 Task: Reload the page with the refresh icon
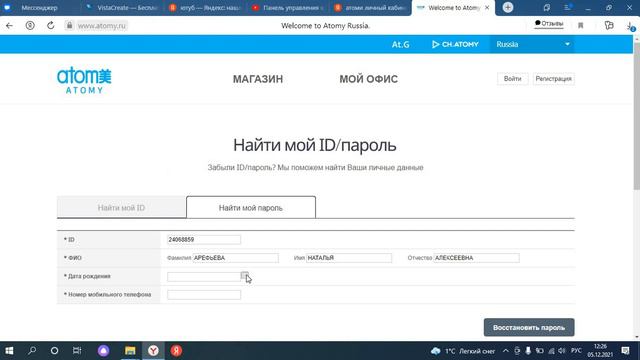coord(51,25)
